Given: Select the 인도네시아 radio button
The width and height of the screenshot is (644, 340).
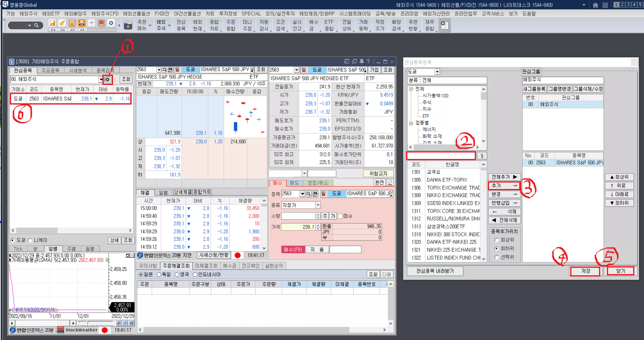Looking at the screenshot, I should point(195,275).
